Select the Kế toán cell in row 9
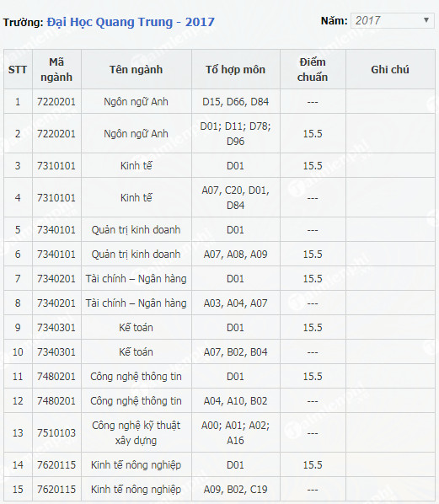 137,327
